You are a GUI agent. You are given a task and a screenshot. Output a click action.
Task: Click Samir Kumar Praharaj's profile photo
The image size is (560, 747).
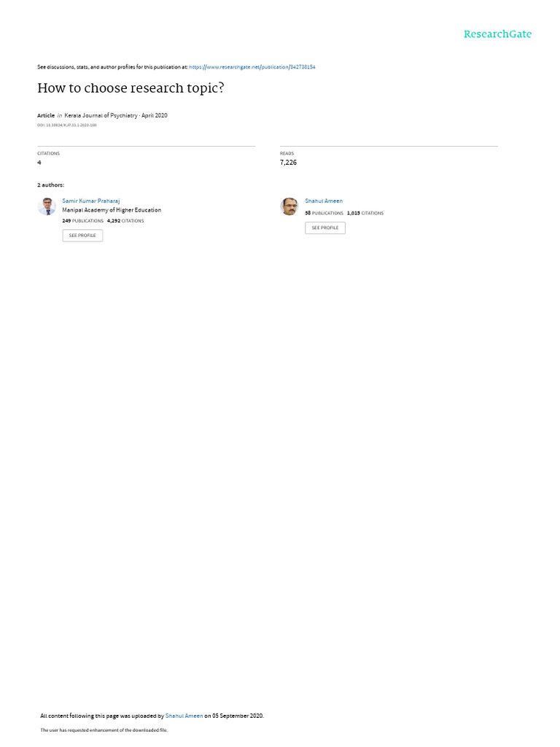47,206
